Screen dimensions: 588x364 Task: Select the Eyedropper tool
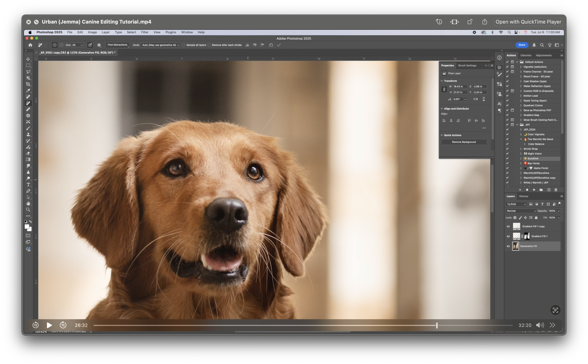28,90
